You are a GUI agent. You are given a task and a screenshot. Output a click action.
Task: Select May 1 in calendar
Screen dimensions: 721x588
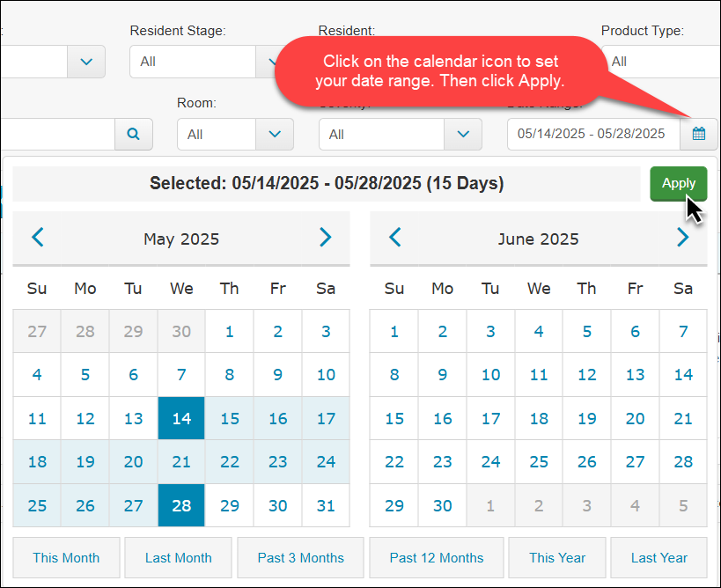tap(230, 331)
